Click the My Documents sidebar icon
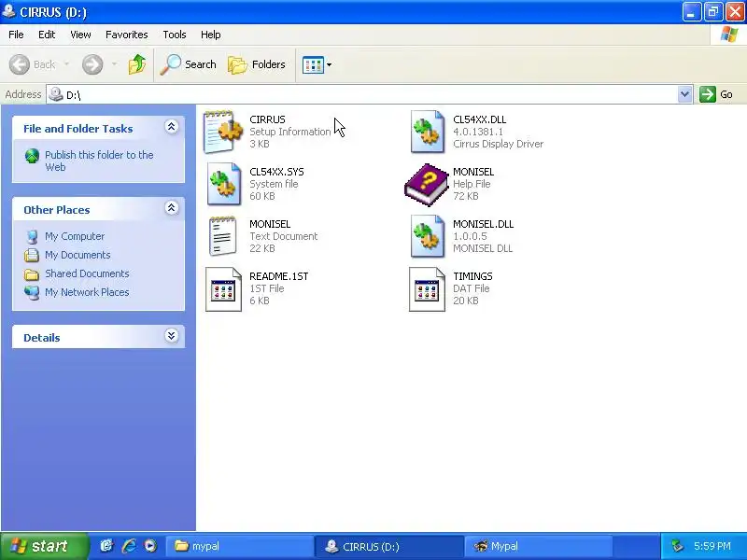The width and height of the screenshot is (747, 560). (x=32, y=255)
